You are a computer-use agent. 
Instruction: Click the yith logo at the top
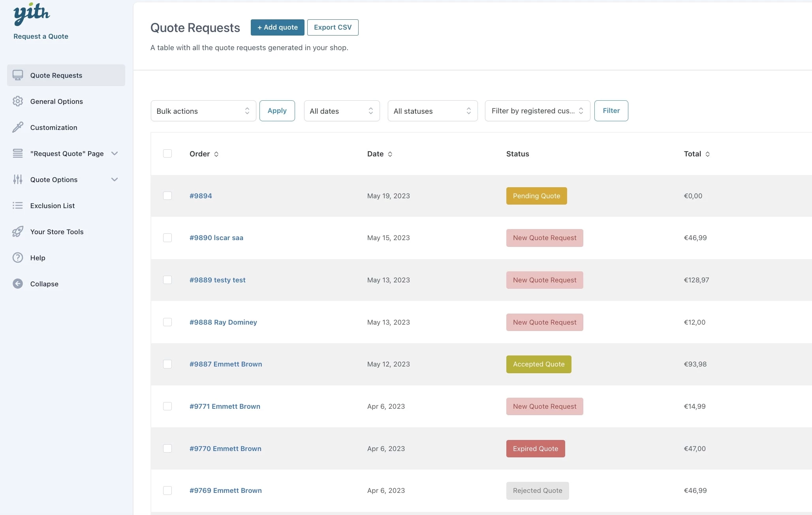(x=32, y=13)
